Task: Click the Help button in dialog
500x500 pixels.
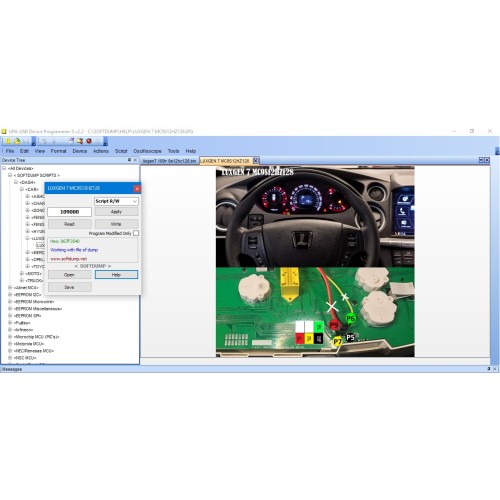Action: point(116,275)
